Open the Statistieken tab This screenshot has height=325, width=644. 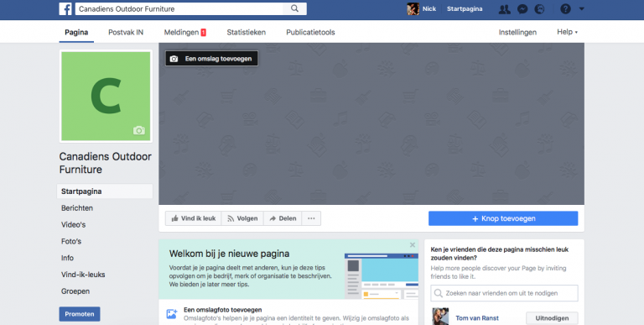(246, 32)
